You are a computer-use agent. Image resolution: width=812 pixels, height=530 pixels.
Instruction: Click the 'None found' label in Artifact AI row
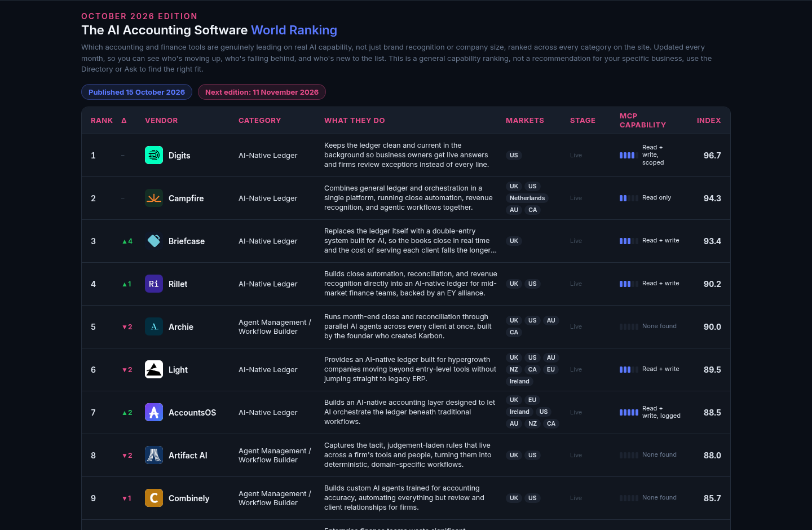(659, 455)
